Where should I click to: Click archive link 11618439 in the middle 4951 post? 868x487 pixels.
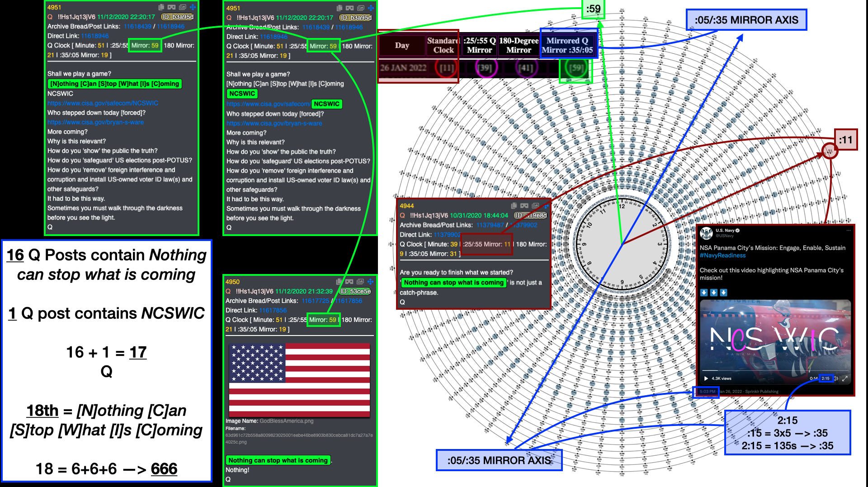click(x=316, y=27)
